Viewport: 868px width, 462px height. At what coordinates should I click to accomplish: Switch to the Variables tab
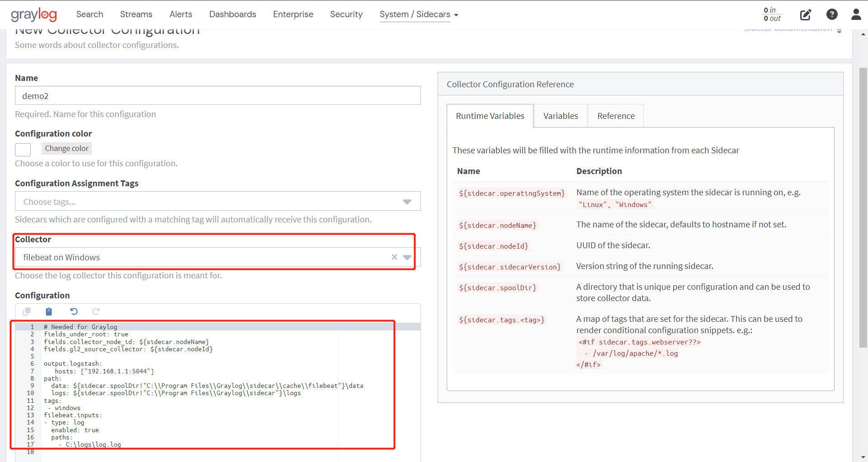coord(561,116)
